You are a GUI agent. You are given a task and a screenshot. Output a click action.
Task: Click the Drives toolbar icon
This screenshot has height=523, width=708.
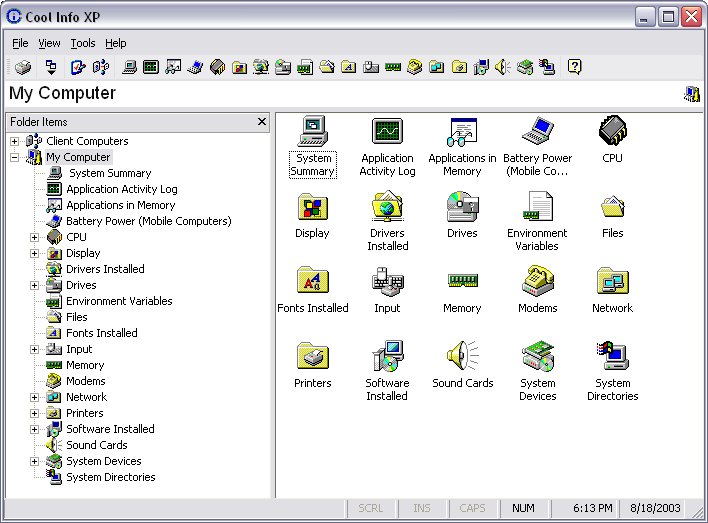tap(283, 67)
